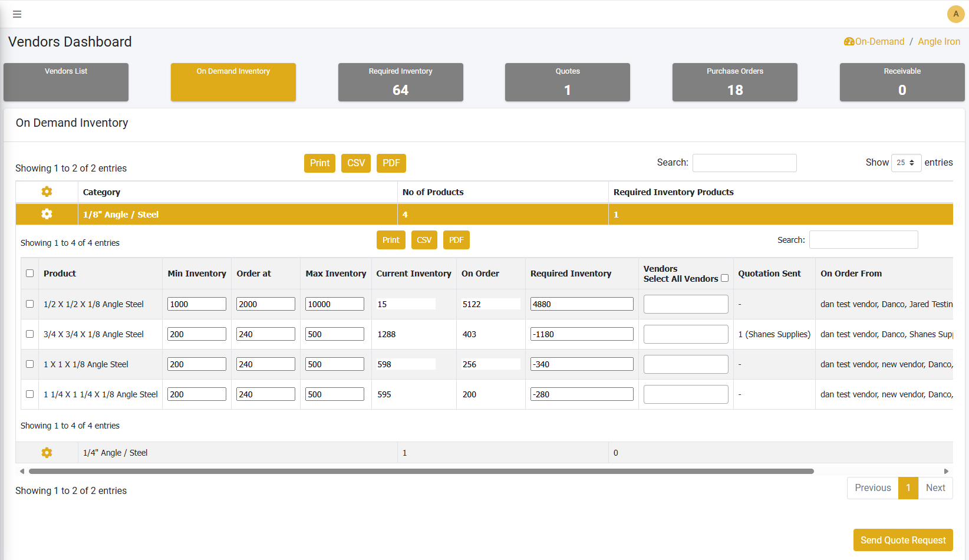Open the hamburger menu icon
This screenshot has width=969, height=560.
click(17, 14)
